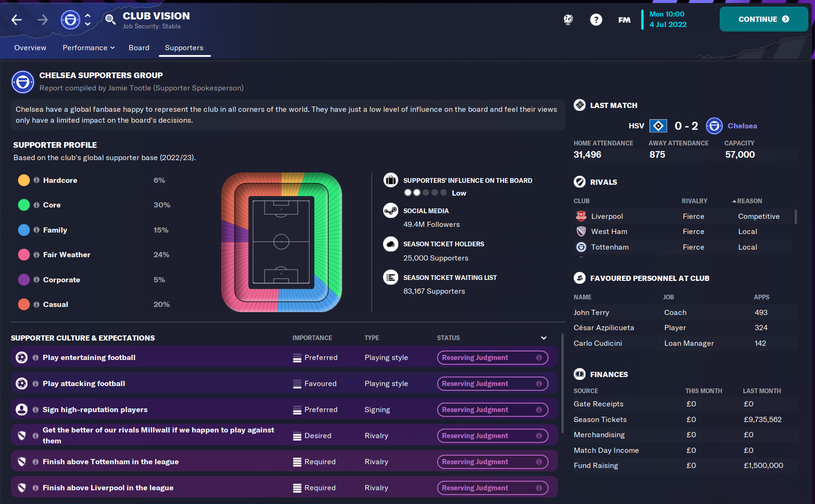
Task: Click the green Core color dot
Action: 24,205
